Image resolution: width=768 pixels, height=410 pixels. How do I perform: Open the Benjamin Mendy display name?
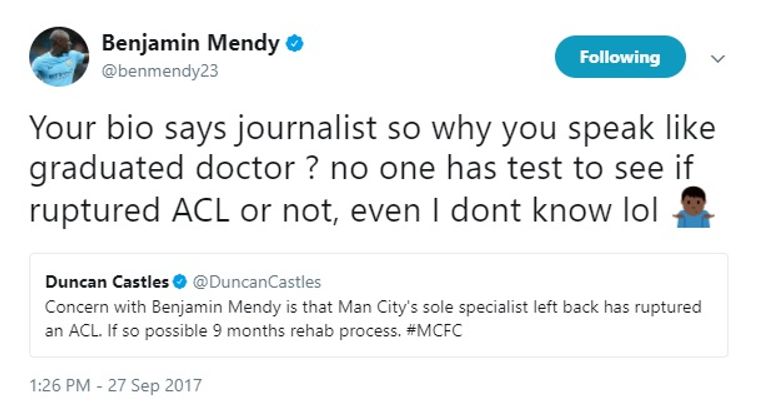tap(191, 44)
